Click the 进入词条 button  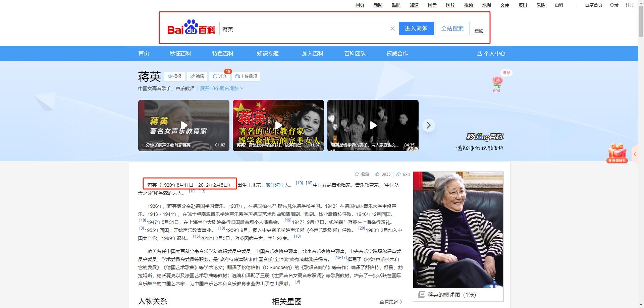tap(416, 28)
